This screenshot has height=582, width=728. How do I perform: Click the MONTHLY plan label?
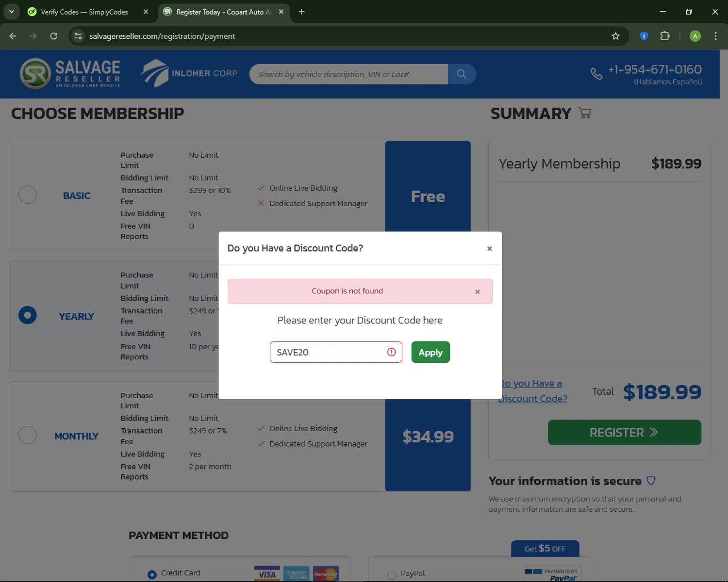click(x=76, y=436)
